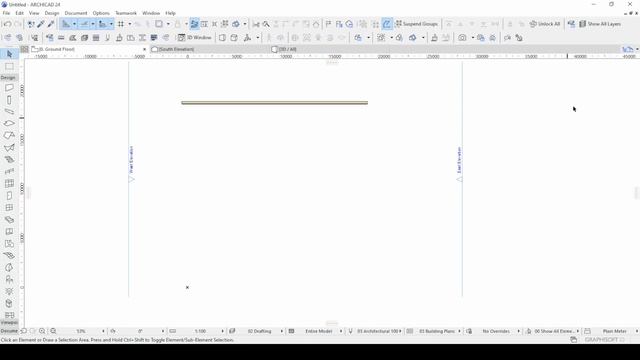The image size is (640, 360).
Task: Open the Teamwork menu
Action: (x=126, y=13)
